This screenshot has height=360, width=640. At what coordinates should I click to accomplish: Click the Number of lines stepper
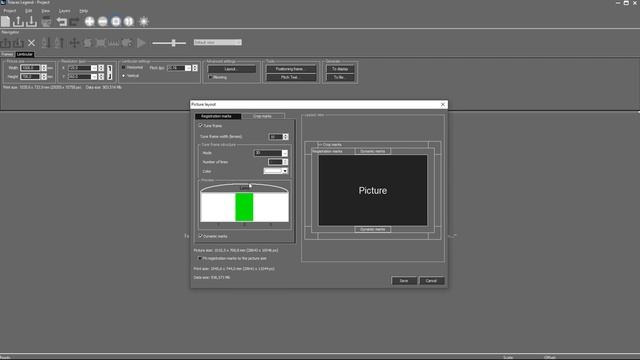pyautogui.click(x=285, y=162)
